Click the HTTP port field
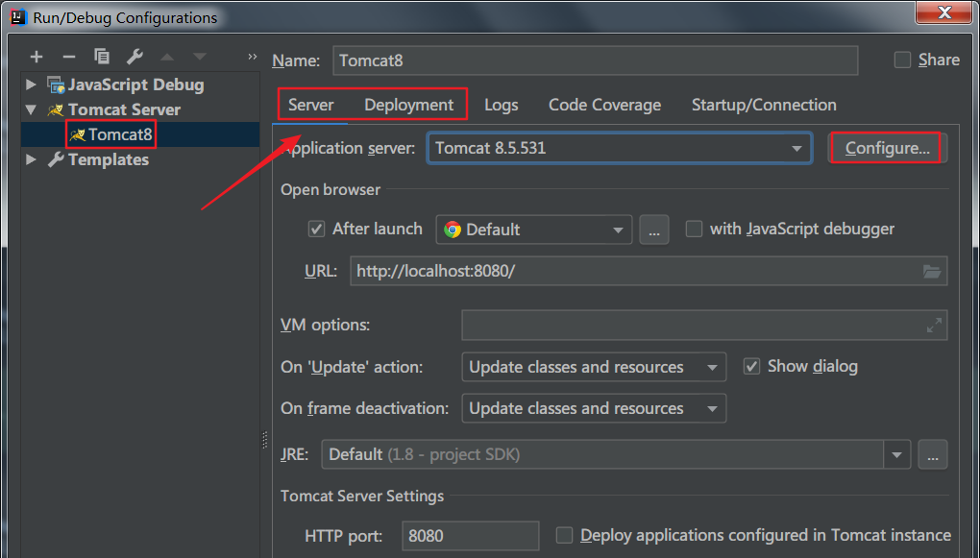Viewport: 980px width, 558px height. pyautogui.click(x=470, y=536)
